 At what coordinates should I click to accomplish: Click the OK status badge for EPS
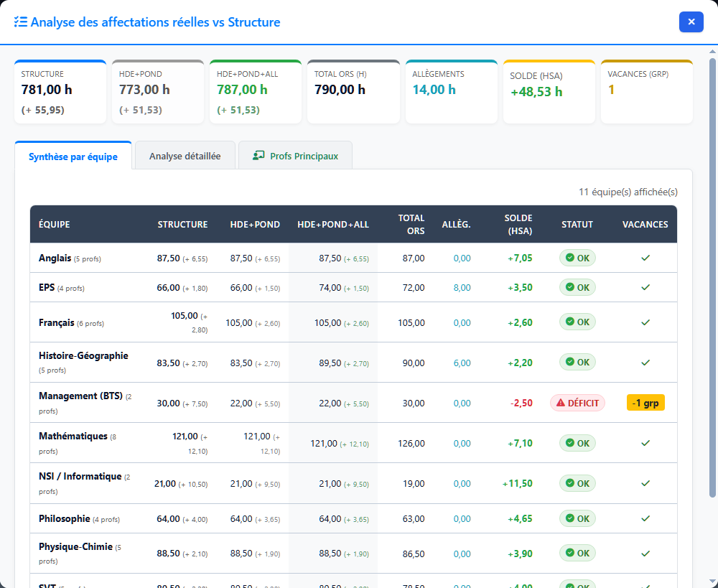click(x=577, y=287)
